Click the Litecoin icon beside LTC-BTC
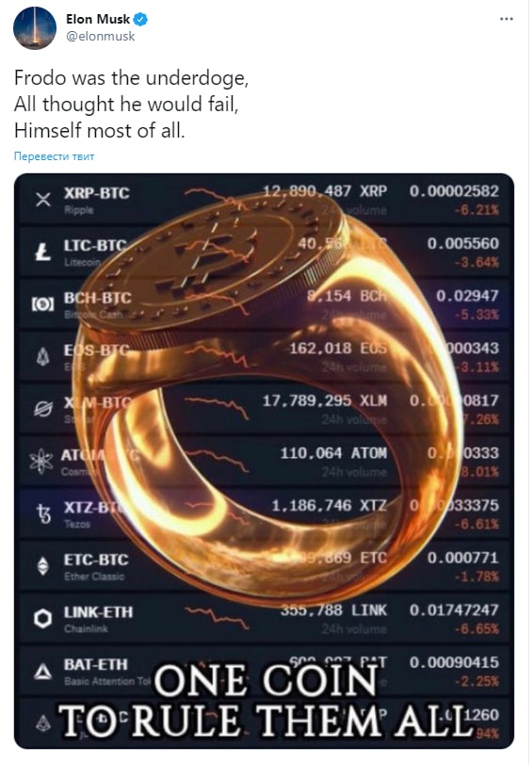 click(43, 252)
